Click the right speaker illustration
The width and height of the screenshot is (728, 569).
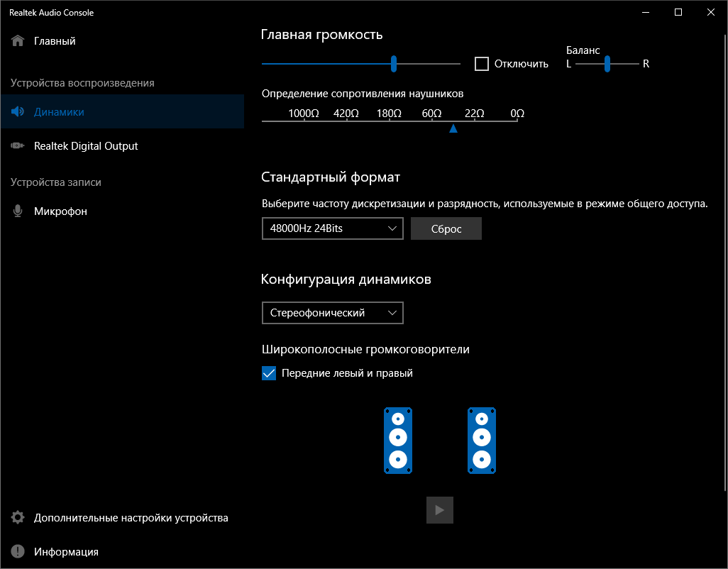[x=482, y=441]
